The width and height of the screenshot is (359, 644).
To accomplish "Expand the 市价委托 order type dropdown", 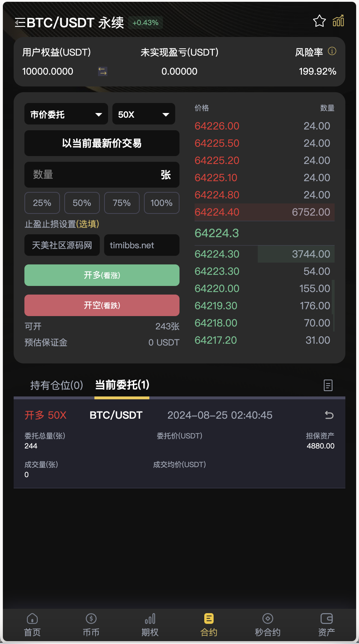I will click(66, 114).
